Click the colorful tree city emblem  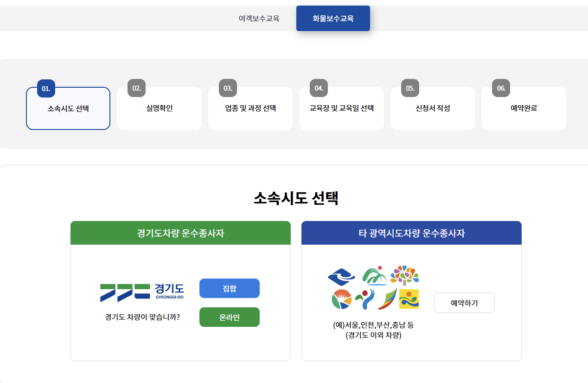click(404, 275)
